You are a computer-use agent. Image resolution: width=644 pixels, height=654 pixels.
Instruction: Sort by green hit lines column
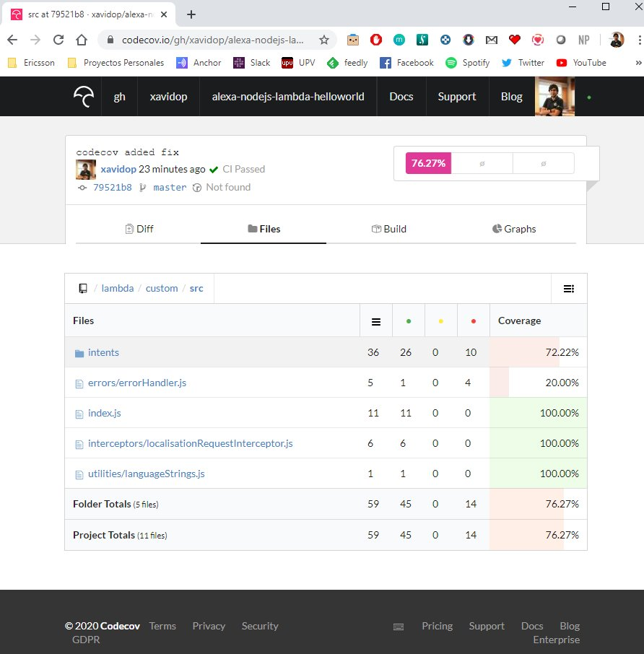[x=409, y=321]
